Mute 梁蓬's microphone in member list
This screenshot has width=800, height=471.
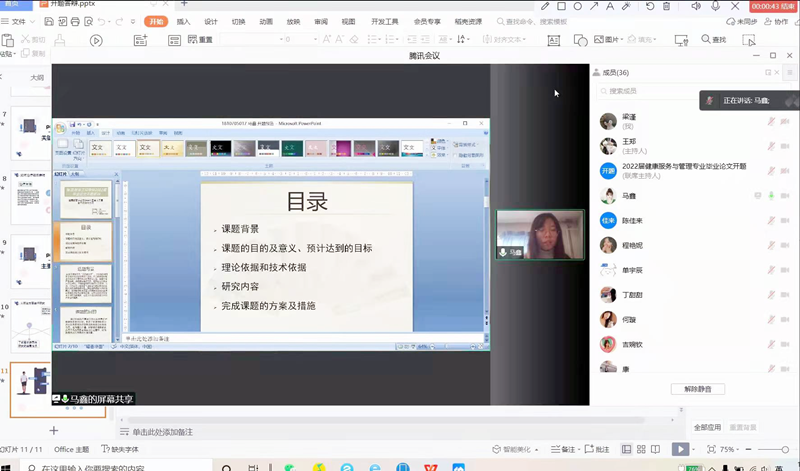[771, 121]
